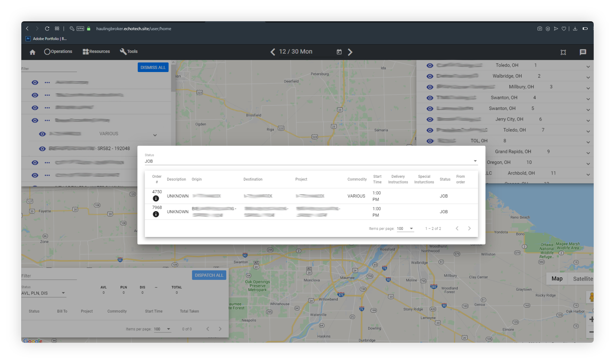This screenshot has height=364, width=615.
Task: Switch map to Satellite view
Action: tap(583, 279)
